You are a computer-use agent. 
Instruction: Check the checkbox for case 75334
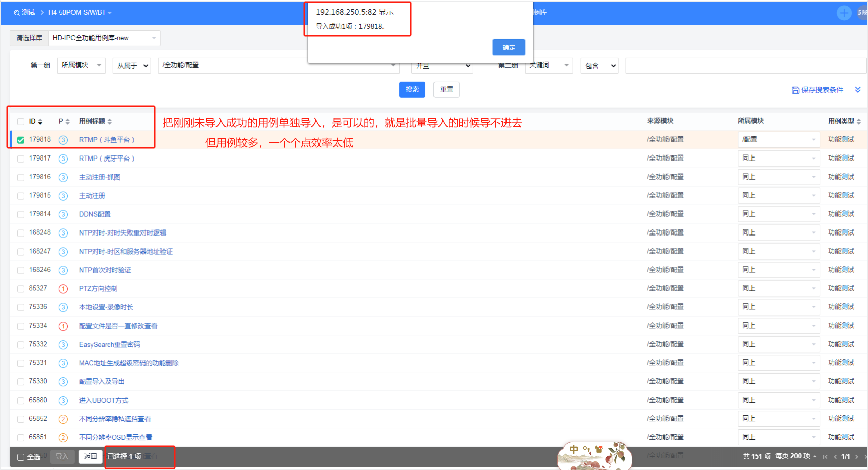[21, 326]
